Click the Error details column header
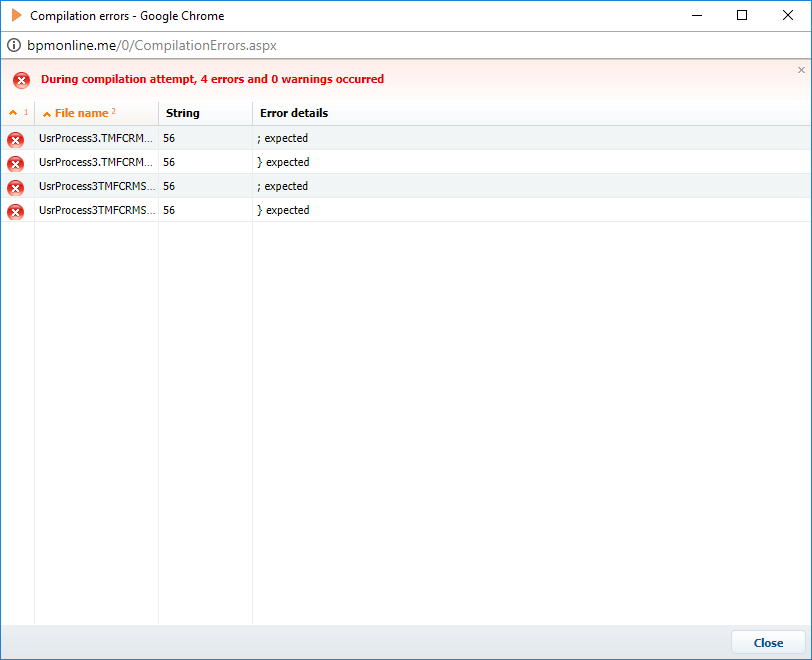The height and width of the screenshot is (660, 812). click(x=532, y=113)
